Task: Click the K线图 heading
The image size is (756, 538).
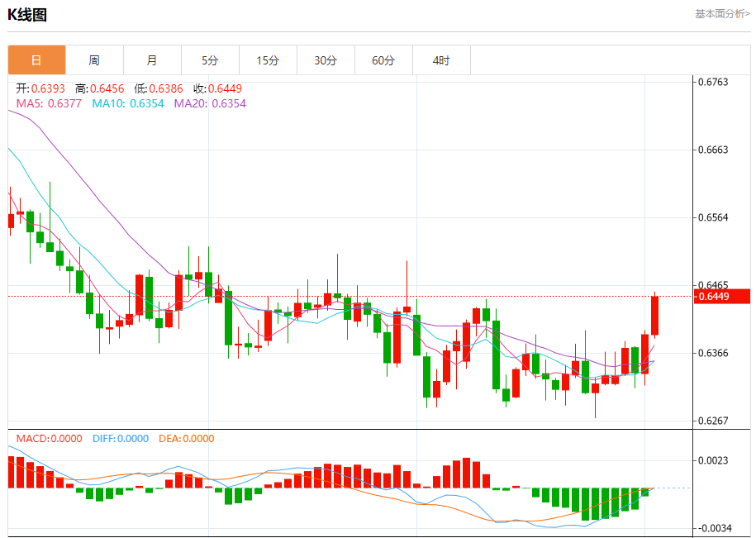Action: pyautogui.click(x=27, y=15)
